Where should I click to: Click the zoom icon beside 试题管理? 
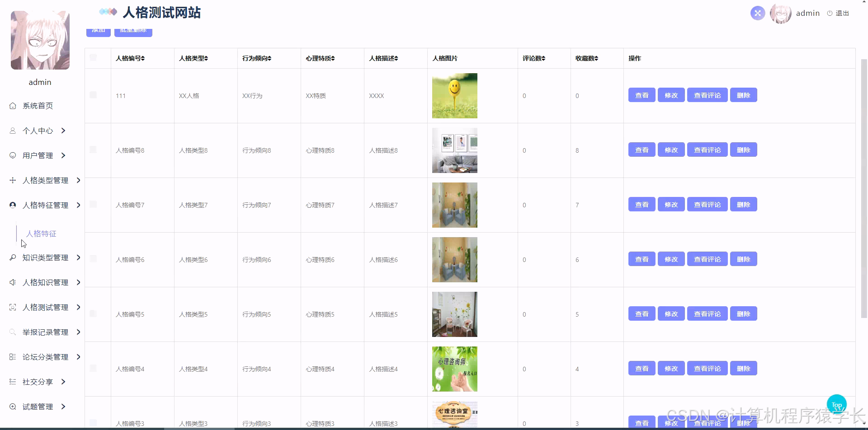pos(13,407)
